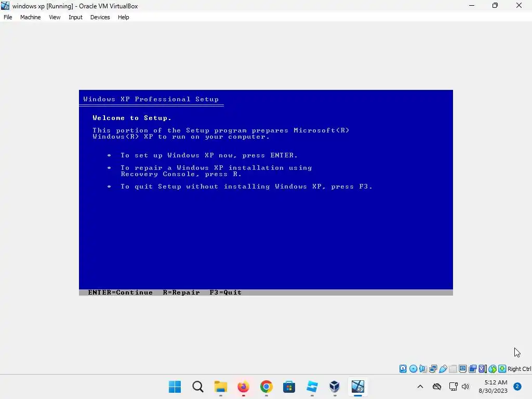Open the Devices menu
The width and height of the screenshot is (532, 399).
(x=100, y=17)
